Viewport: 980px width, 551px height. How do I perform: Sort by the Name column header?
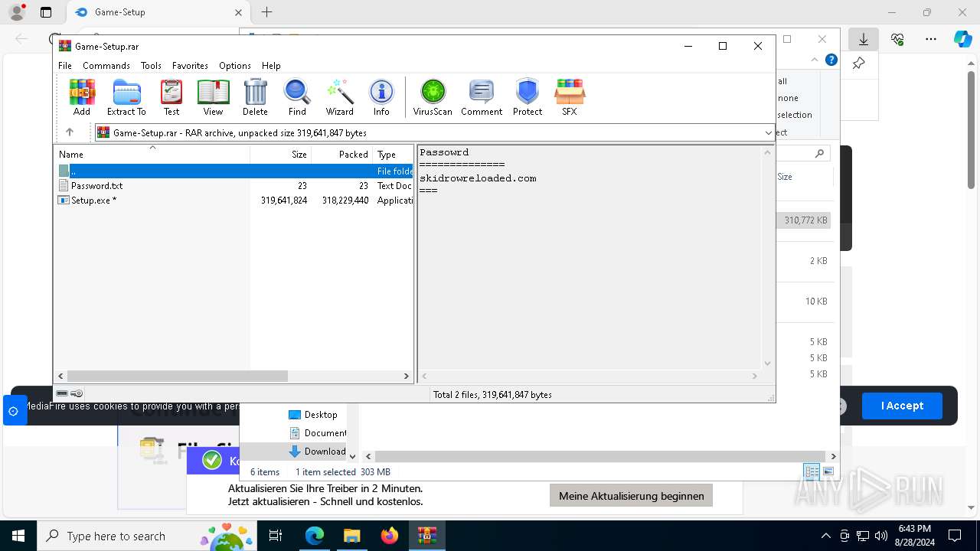point(152,155)
